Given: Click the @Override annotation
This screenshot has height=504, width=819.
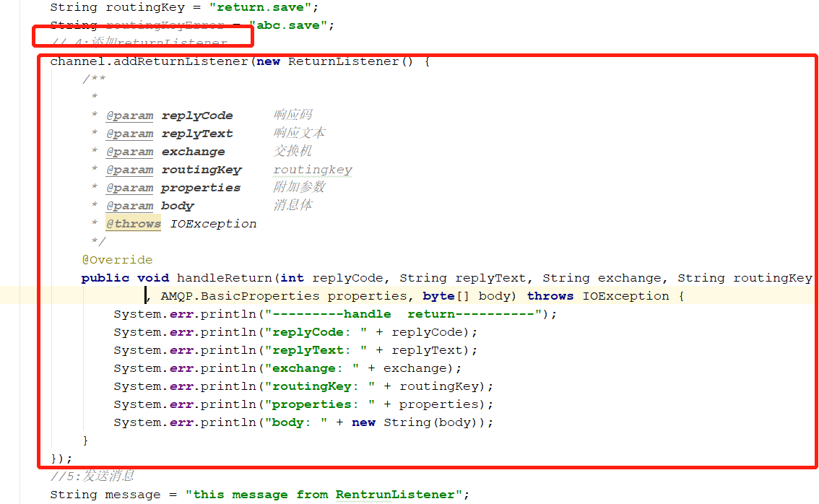Looking at the screenshot, I should click(x=117, y=260).
